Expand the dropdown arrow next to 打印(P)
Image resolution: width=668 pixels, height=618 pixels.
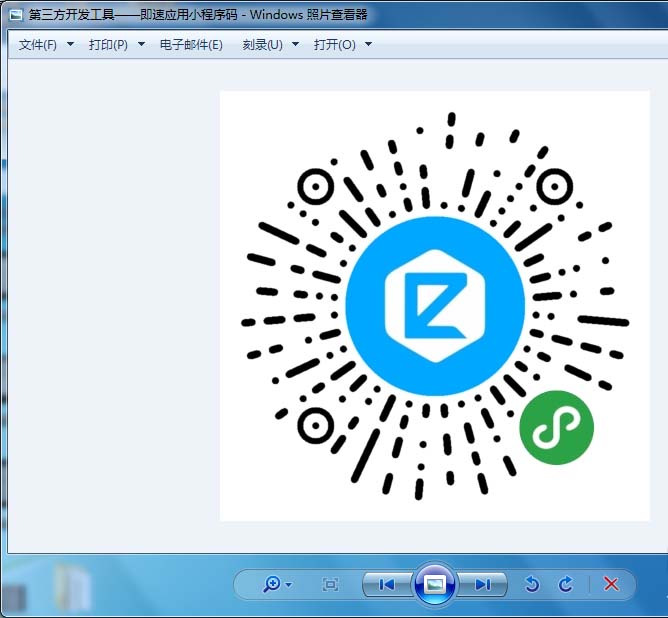[x=141, y=44]
